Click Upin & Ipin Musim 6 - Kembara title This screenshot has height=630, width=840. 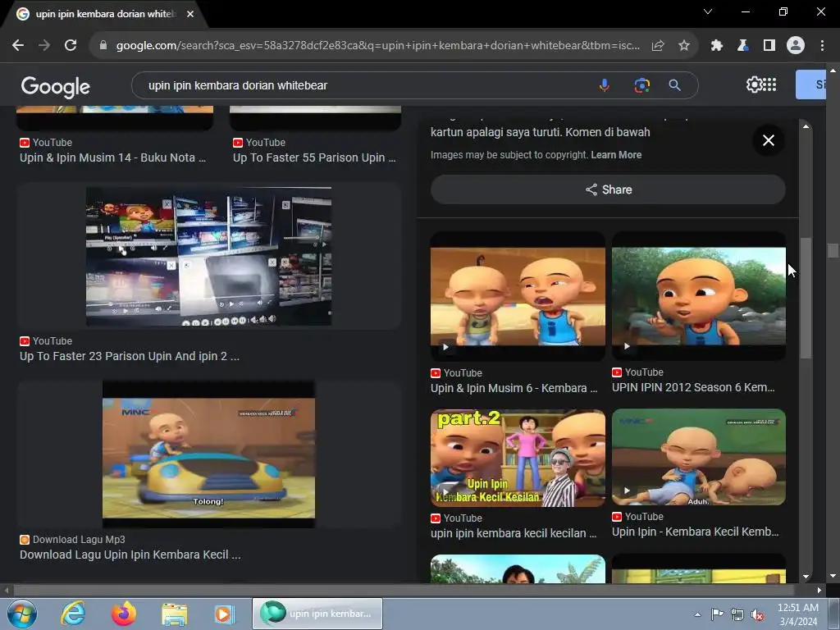tap(514, 388)
